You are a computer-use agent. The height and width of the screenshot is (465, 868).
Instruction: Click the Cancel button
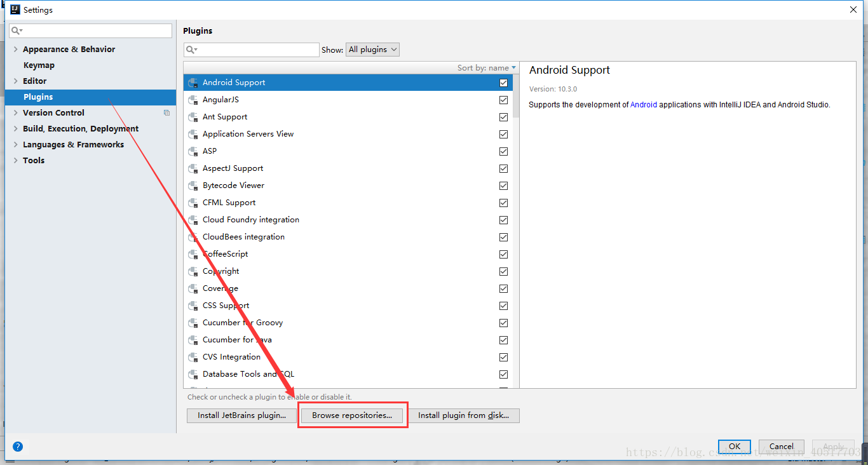click(x=781, y=446)
